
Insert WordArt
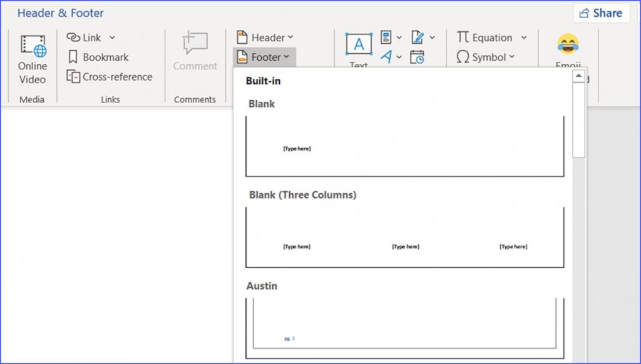[x=387, y=56]
